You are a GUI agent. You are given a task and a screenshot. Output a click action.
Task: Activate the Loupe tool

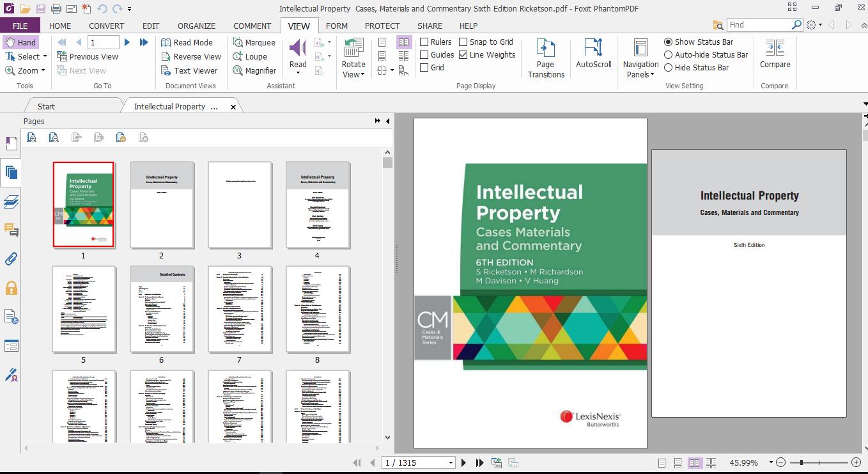point(250,56)
